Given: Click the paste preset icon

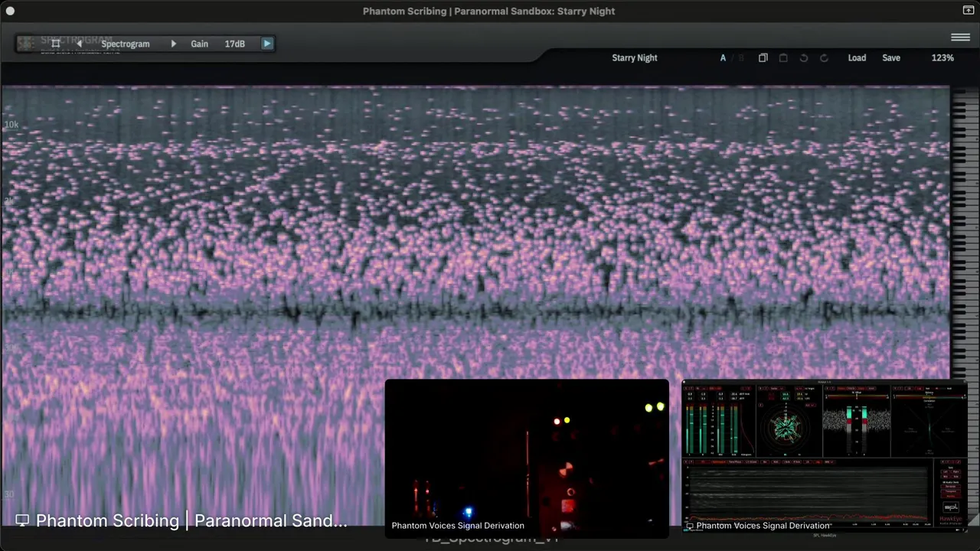Looking at the screenshot, I should coord(783,57).
